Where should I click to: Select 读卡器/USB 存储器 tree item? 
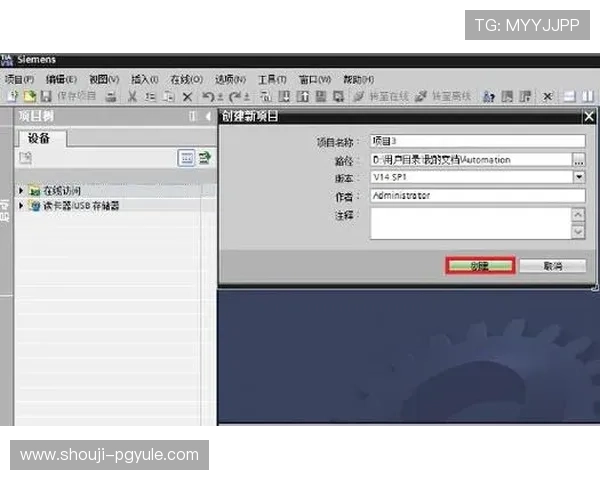click(81, 206)
